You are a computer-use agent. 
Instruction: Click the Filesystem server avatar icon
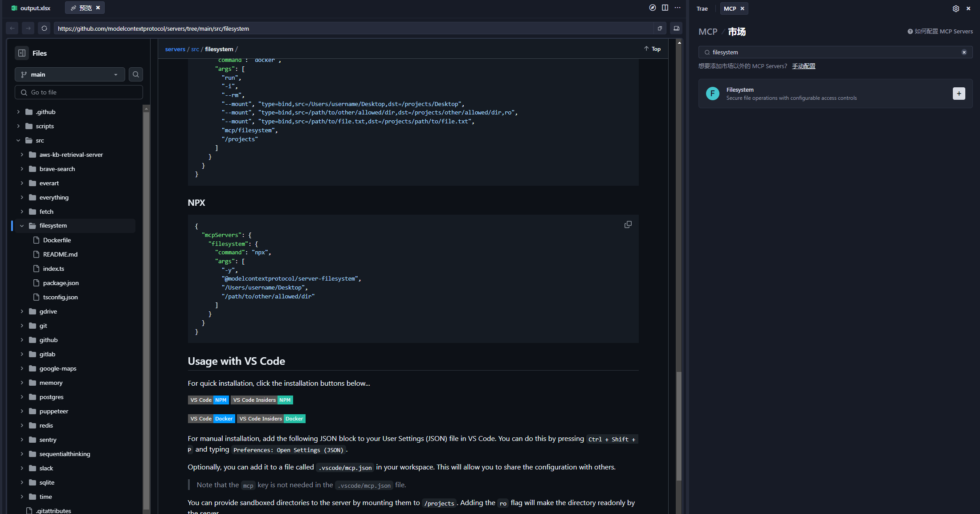[x=713, y=94]
